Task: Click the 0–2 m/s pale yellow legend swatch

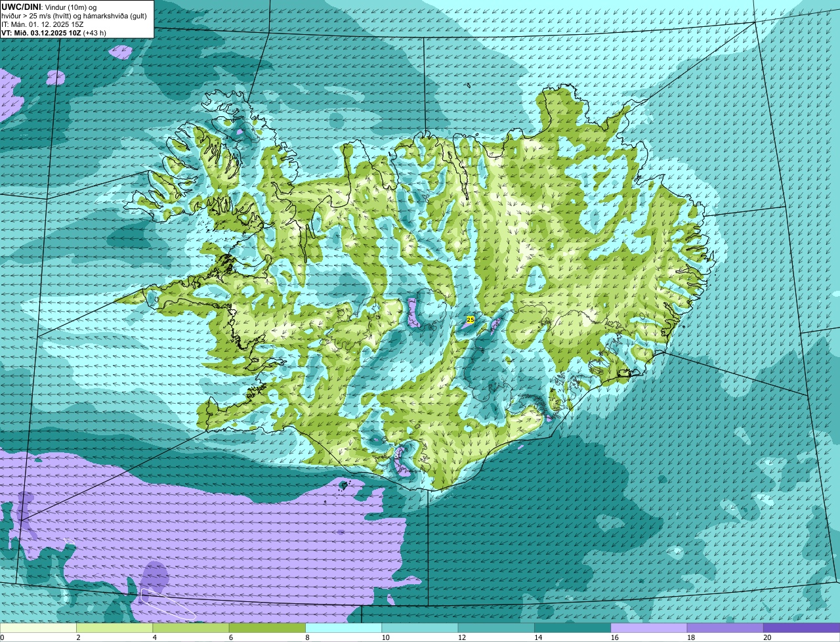Action: pyautogui.click(x=39, y=628)
